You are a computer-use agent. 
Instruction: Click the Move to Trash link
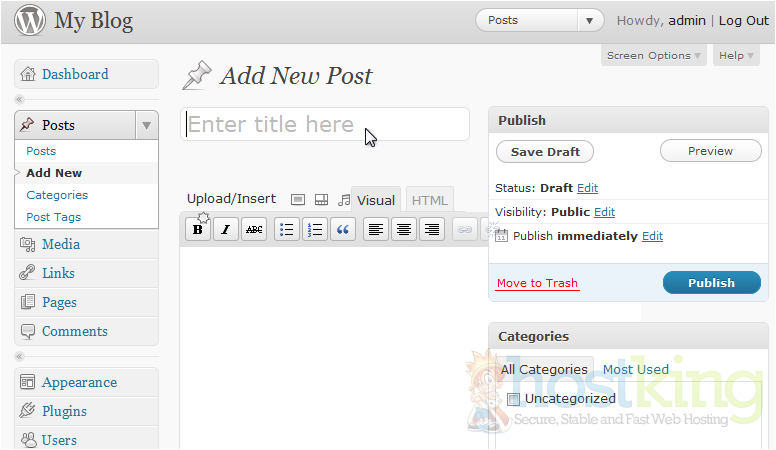coord(537,283)
